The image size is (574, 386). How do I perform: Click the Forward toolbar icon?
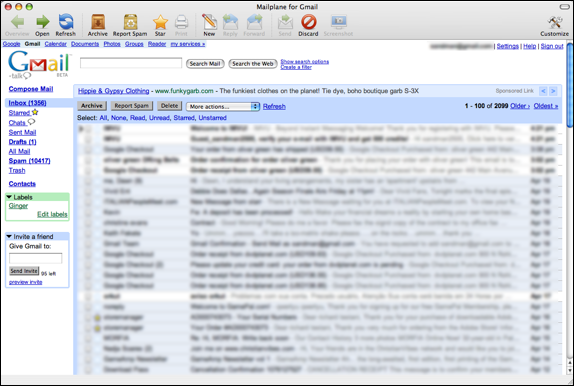(254, 22)
